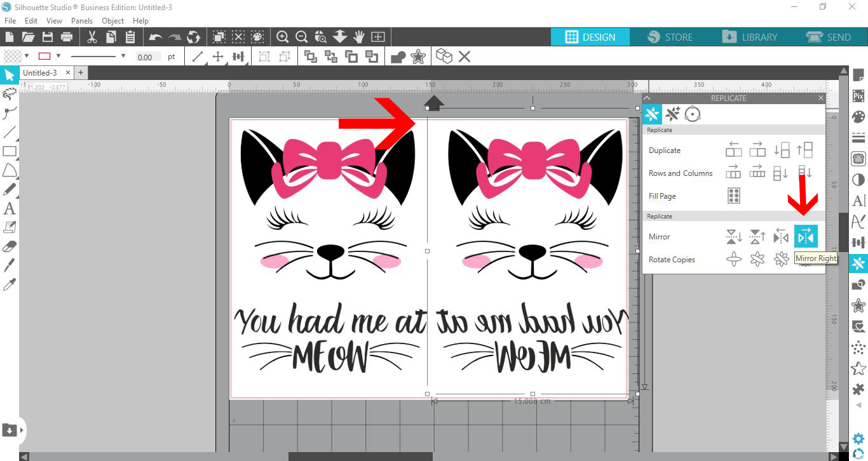Click the New document icon
The height and width of the screenshot is (461, 868).
10,37
